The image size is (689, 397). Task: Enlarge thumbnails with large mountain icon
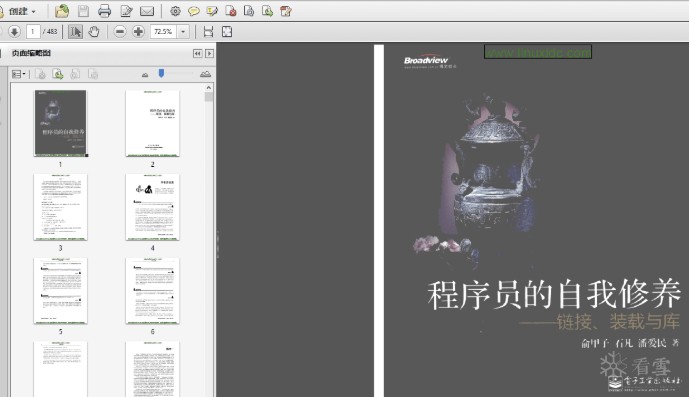(205, 74)
